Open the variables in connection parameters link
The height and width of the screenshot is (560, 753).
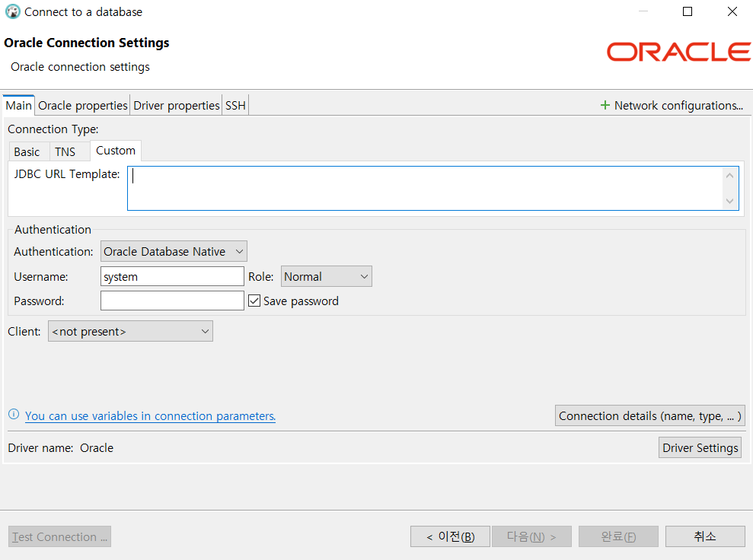(x=150, y=416)
